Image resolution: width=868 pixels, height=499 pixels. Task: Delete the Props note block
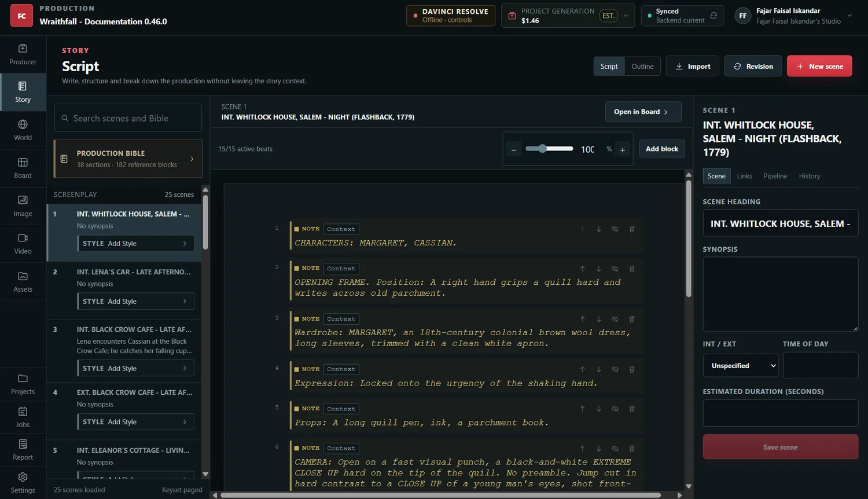[632, 409]
